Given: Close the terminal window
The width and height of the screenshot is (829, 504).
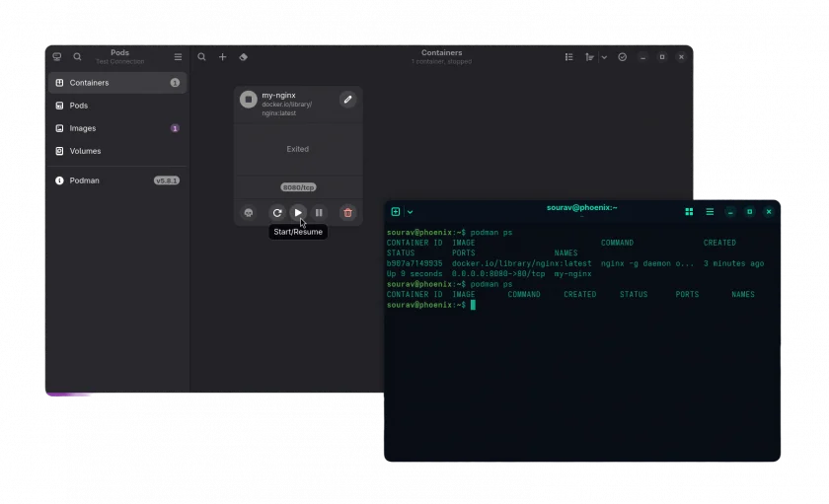Looking at the screenshot, I should 769,211.
